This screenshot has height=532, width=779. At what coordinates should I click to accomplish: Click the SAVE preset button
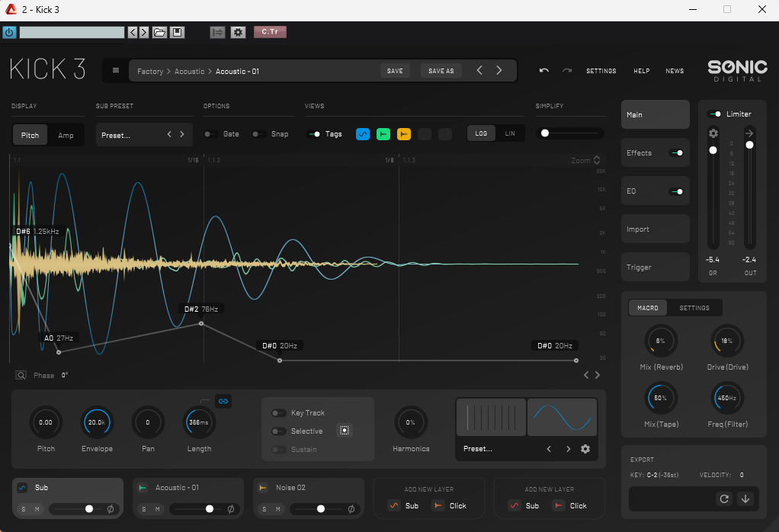395,71
